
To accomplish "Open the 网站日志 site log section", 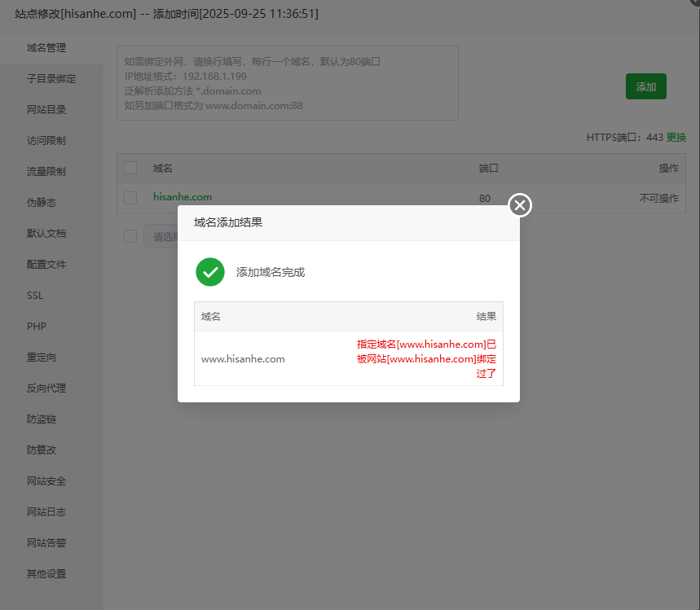I will pos(46,511).
